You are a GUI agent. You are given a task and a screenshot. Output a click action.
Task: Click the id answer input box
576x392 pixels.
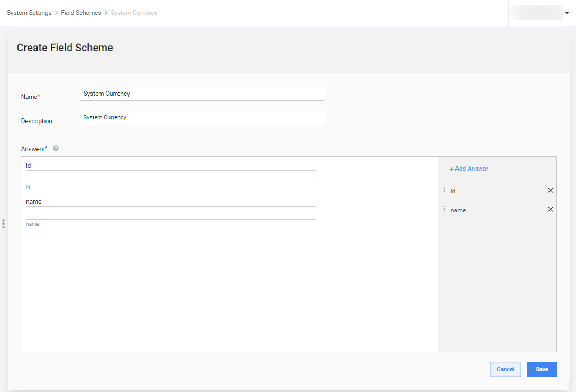click(x=171, y=176)
